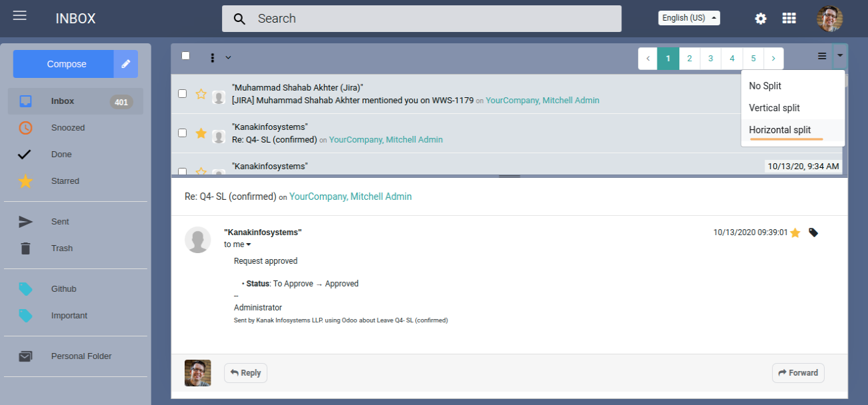This screenshot has width=868, height=405.
Task: Click the pencil icon beside Compose
Action: pos(125,64)
